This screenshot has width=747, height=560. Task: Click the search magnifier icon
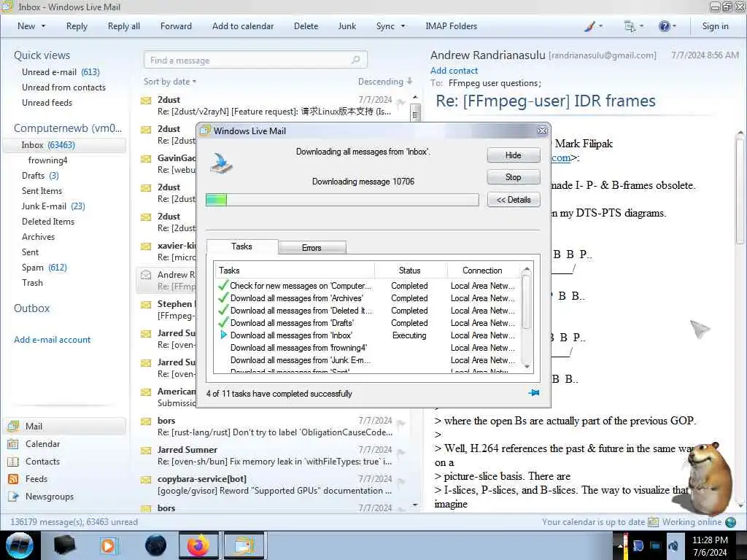356,60
